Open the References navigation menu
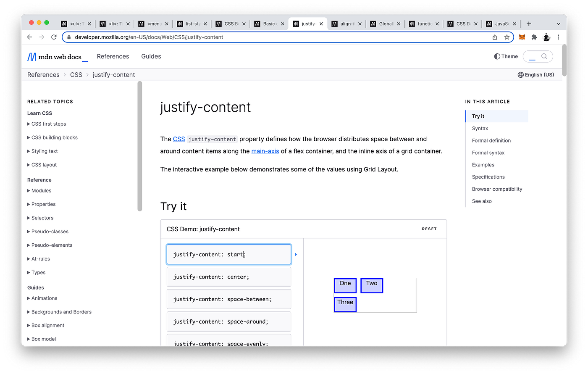The width and height of the screenshot is (588, 374). point(113,56)
